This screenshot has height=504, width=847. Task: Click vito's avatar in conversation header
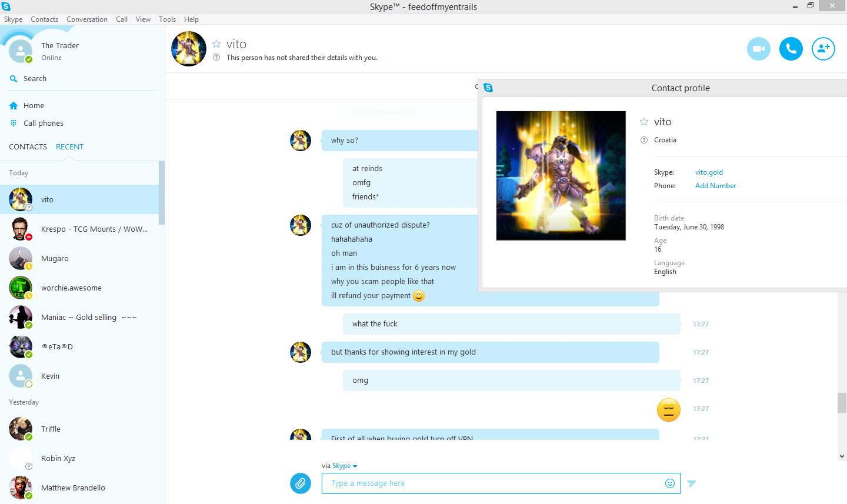tap(189, 49)
